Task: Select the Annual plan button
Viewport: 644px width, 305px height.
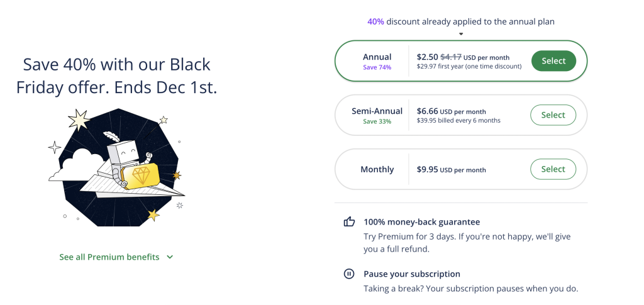Action: (553, 61)
